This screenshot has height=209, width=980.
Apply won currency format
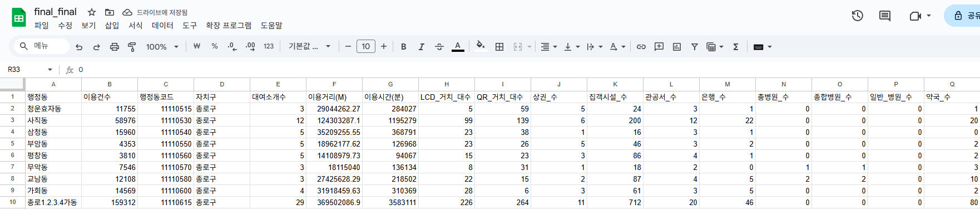pos(196,47)
